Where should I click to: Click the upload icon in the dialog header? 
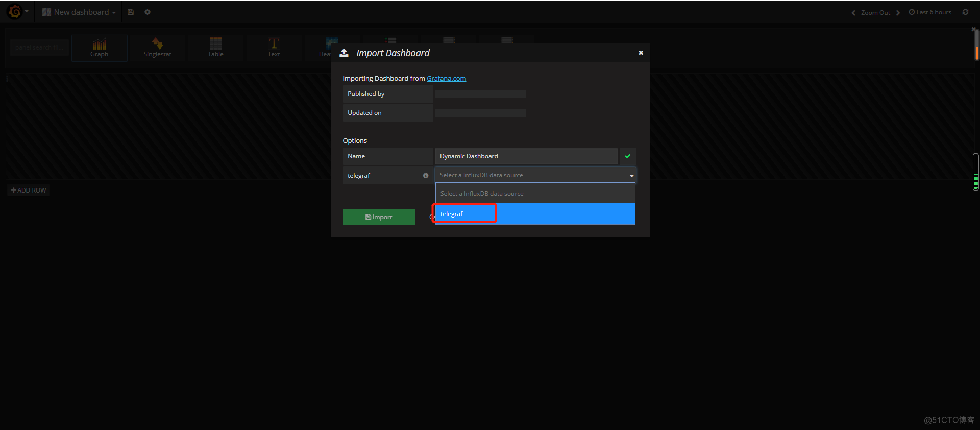(344, 53)
